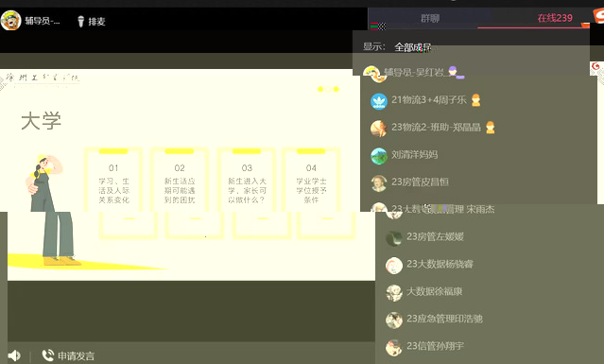Click avatar of 21物流3+4周子乐

[x=379, y=101]
